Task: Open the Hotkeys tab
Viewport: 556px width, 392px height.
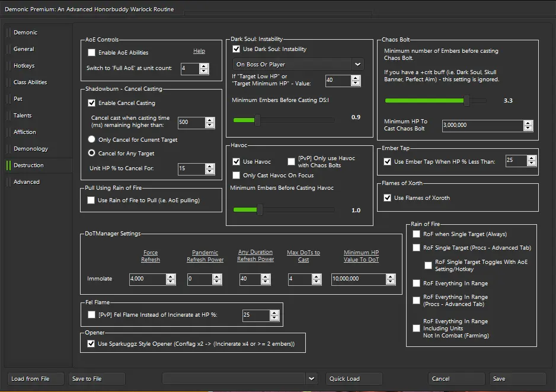Action: (24, 66)
